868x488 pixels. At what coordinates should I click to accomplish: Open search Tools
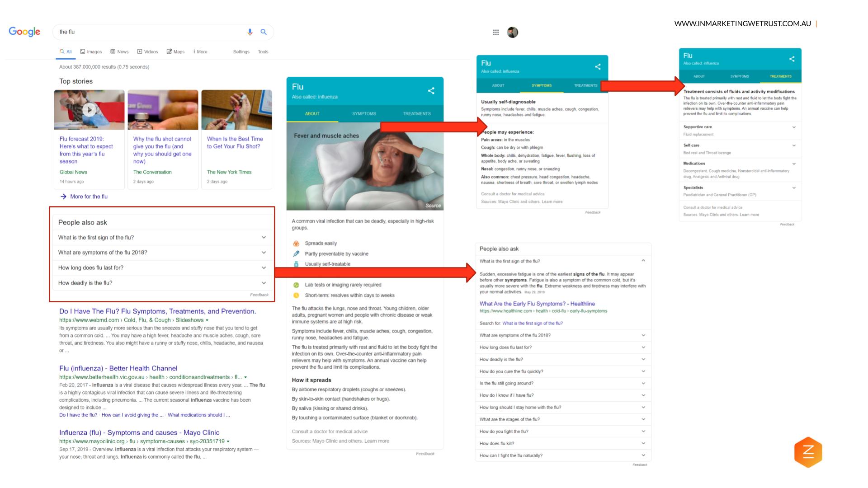pyautogui.click(x=263, y=52)
